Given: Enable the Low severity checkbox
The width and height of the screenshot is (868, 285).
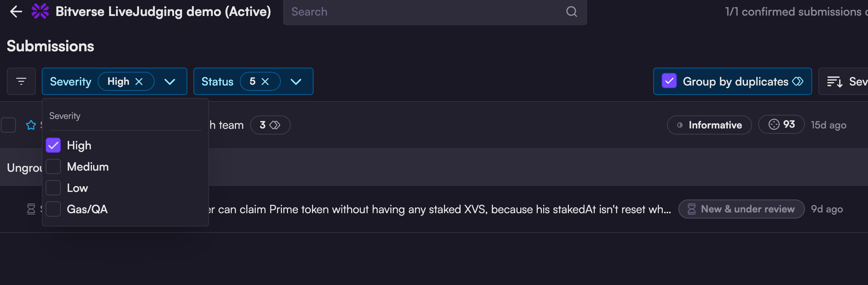Looking at the screenshot, I should [x=53, y=188].
